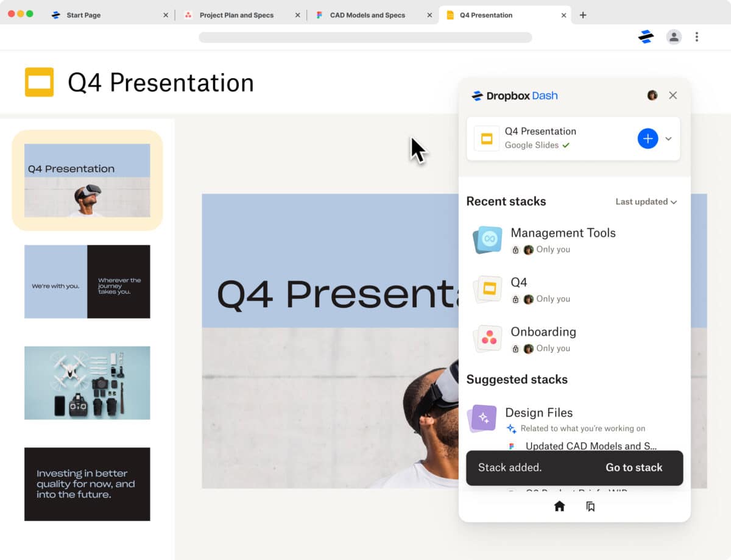Expand the chevron next to the plus button
This screenshot has width=731, height=560.
pyautogui.click(x=668, y=139)
